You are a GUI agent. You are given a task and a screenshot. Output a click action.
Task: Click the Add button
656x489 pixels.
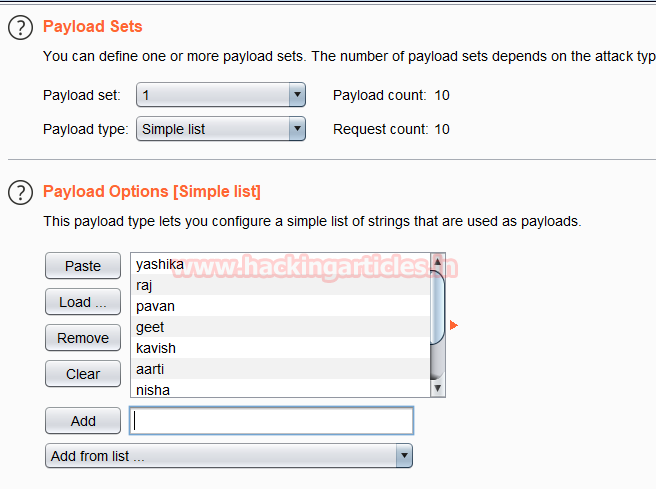click(x=83, y=421)
